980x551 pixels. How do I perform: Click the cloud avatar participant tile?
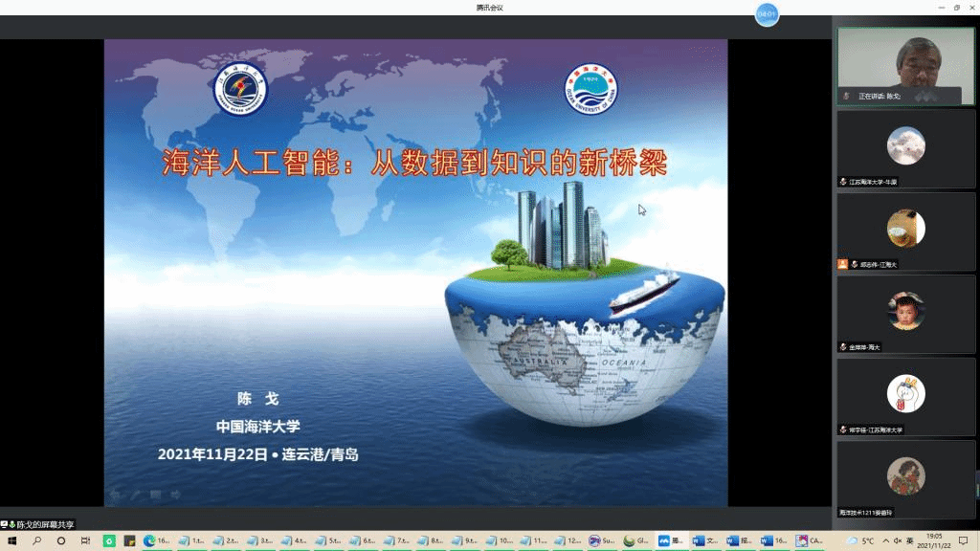[905, 146]
